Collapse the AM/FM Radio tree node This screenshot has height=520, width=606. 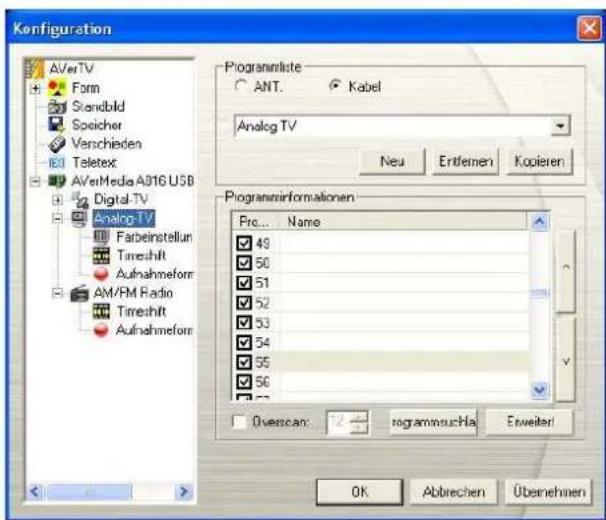click(57, 293)
